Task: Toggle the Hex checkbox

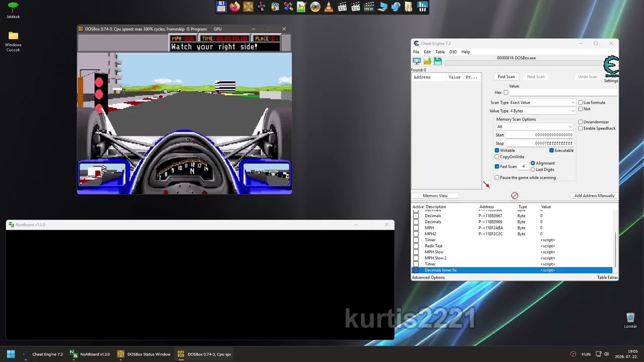Action: click(506, 93)
